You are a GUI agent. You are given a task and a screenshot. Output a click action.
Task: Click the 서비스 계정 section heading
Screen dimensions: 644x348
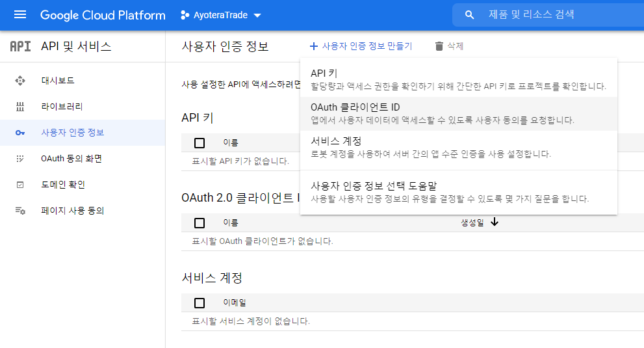(x=212, y=278)
